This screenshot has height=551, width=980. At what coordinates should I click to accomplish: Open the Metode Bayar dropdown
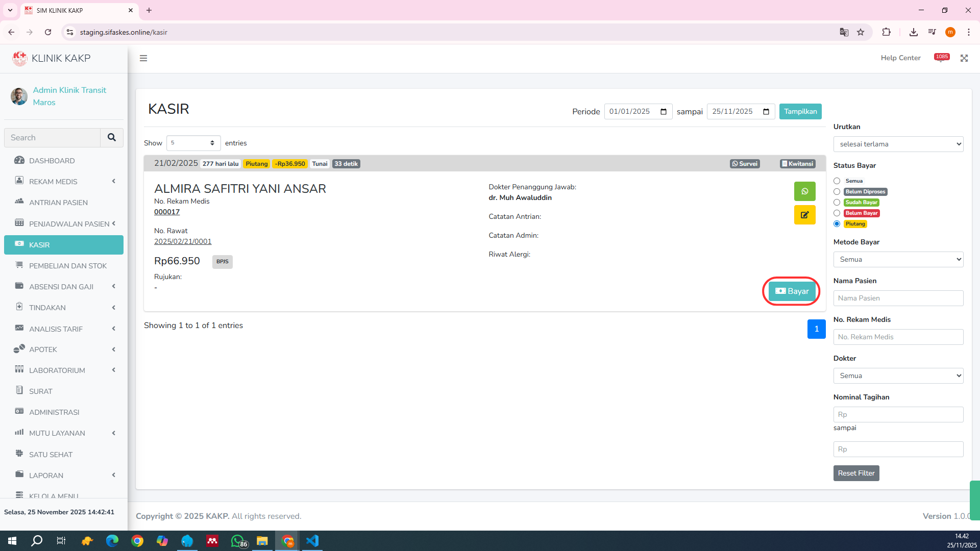coord(898,260)
